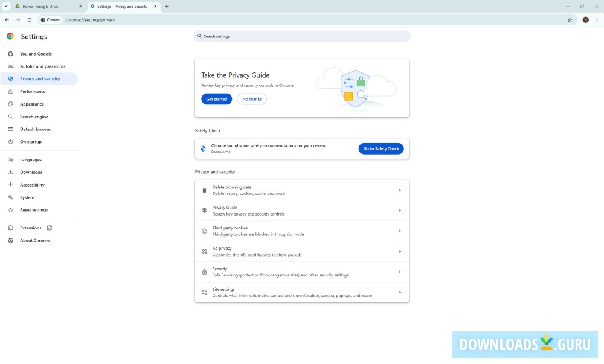Screen dimensions: 604x364
Task: Click the Delete browsing data trash icon
Action: (204, 190)
